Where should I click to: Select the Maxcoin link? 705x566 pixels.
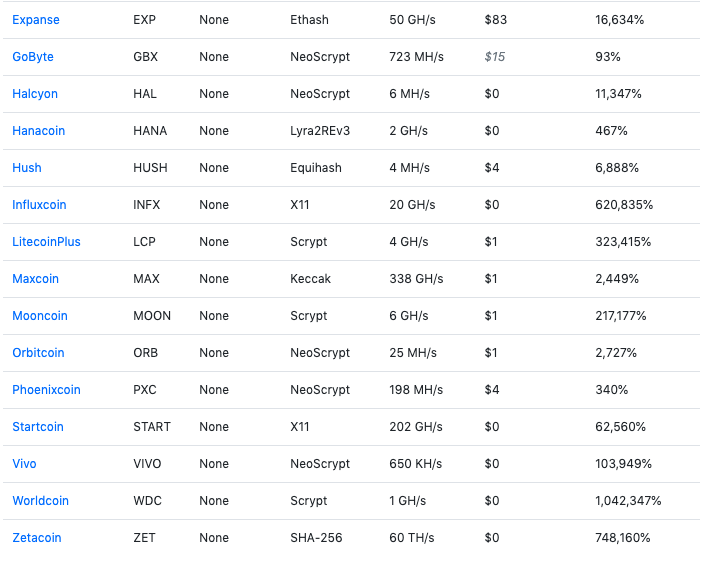pyautogui.click(x=36, y=279)
